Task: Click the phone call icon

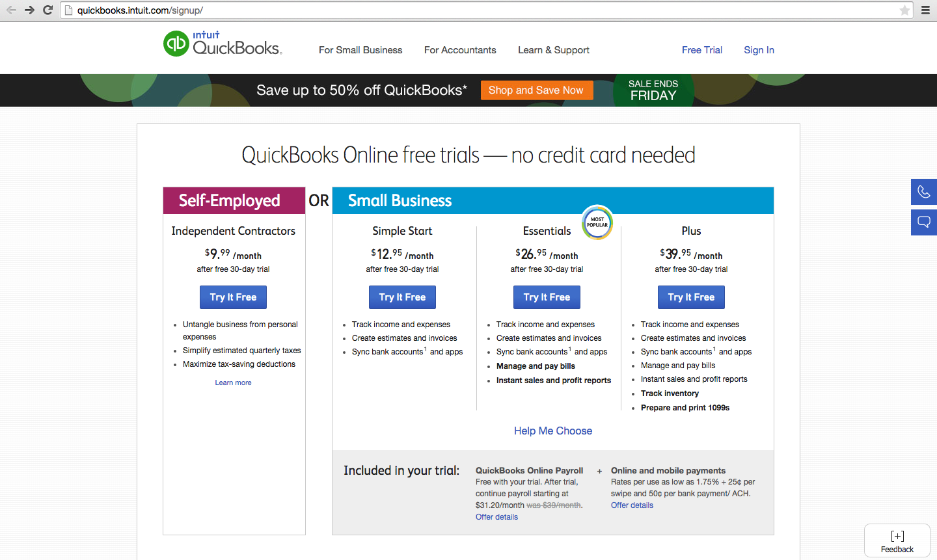Action: pos(923,192)
